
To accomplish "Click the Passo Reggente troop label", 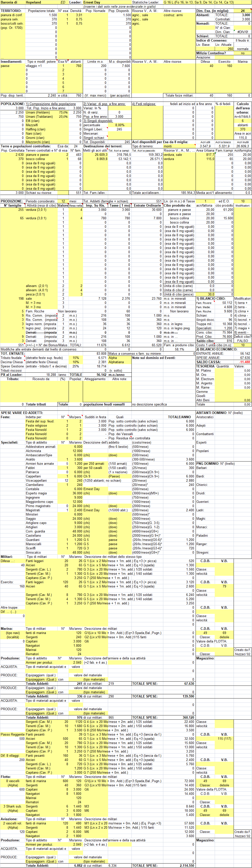I will click(13, 735).
